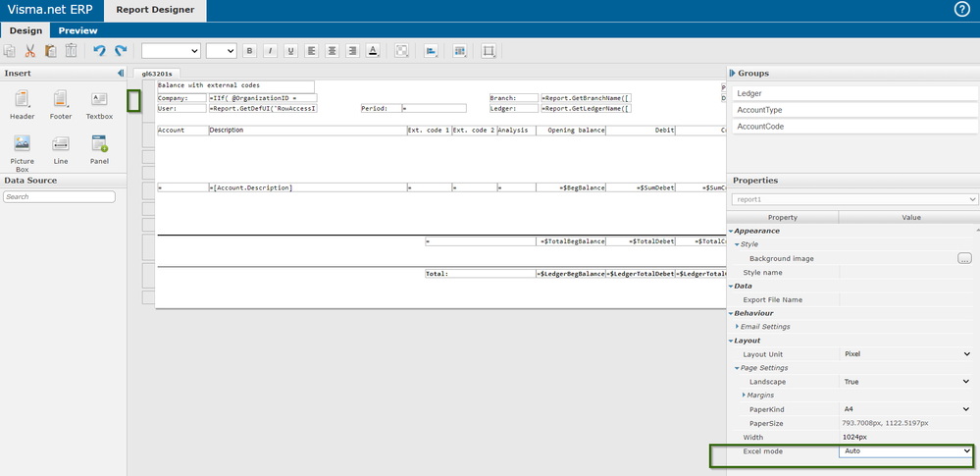Collapse the Style property subsection
This screenshot has height=476, width=980.
click(737, 244)
